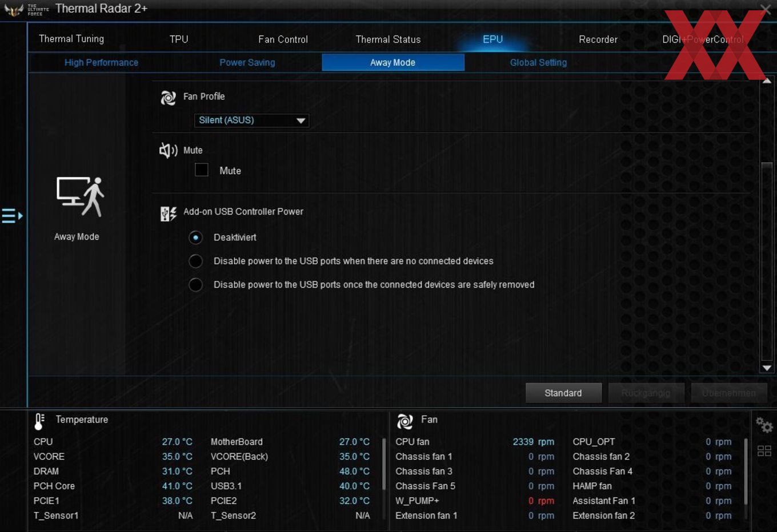Click the settings panel vertical scrollbar thumb

pyautogui.click(x=767, y=261)
